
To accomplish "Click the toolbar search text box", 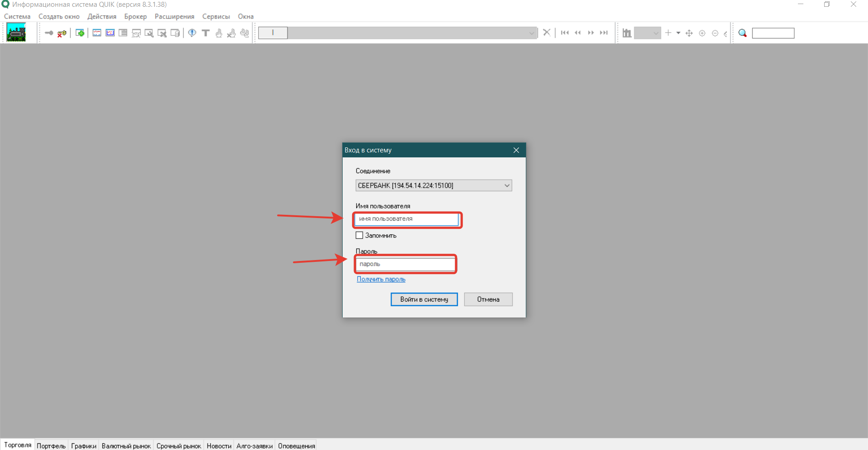I will (773, 33).
